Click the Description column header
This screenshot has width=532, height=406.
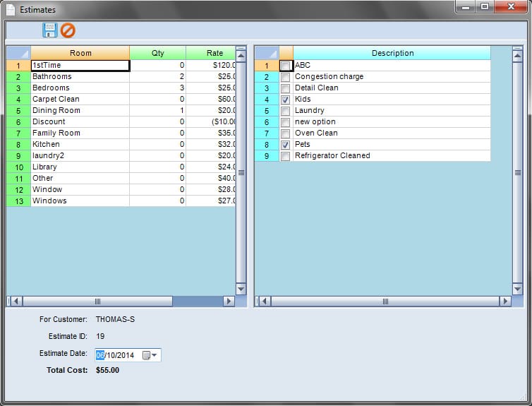[x=392, y=53]
